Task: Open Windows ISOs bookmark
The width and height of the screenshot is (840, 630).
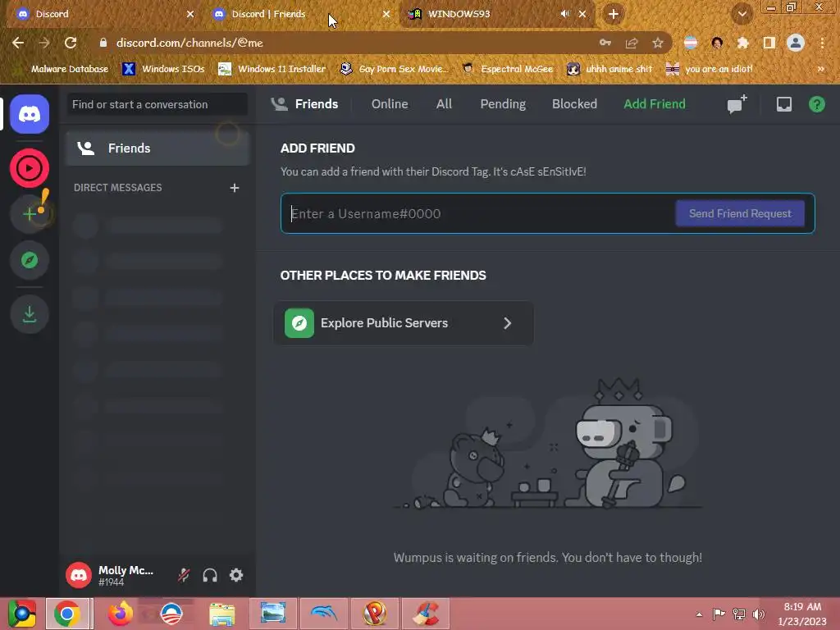Action: (x=163, y=69)
